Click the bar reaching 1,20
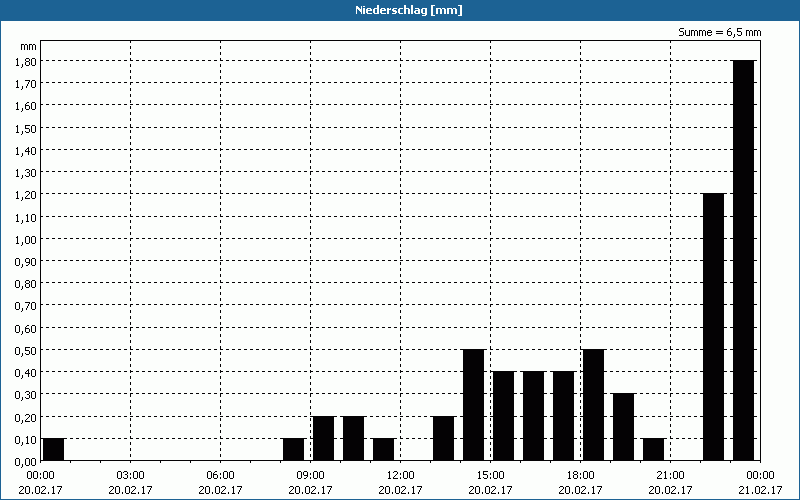 point(713,327)
